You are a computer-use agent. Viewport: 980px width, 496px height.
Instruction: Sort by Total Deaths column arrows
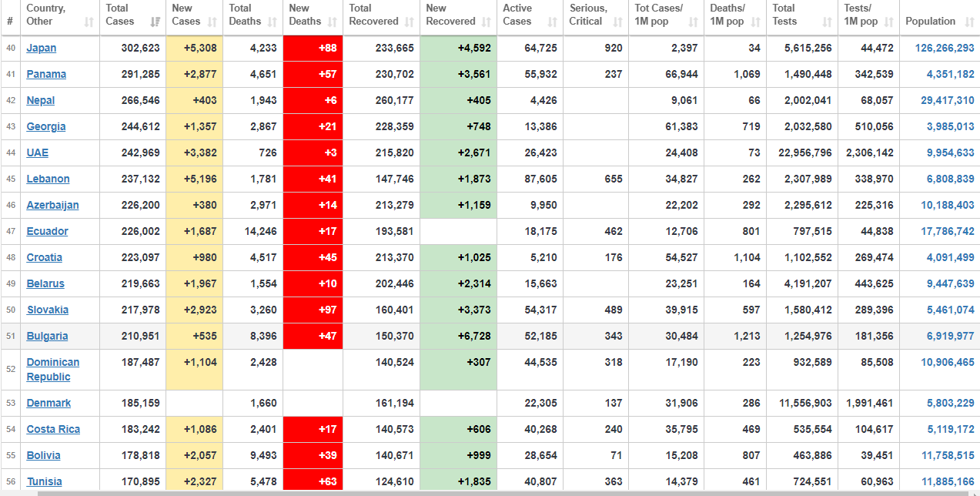pyautogui.click(x=273, y=22)
